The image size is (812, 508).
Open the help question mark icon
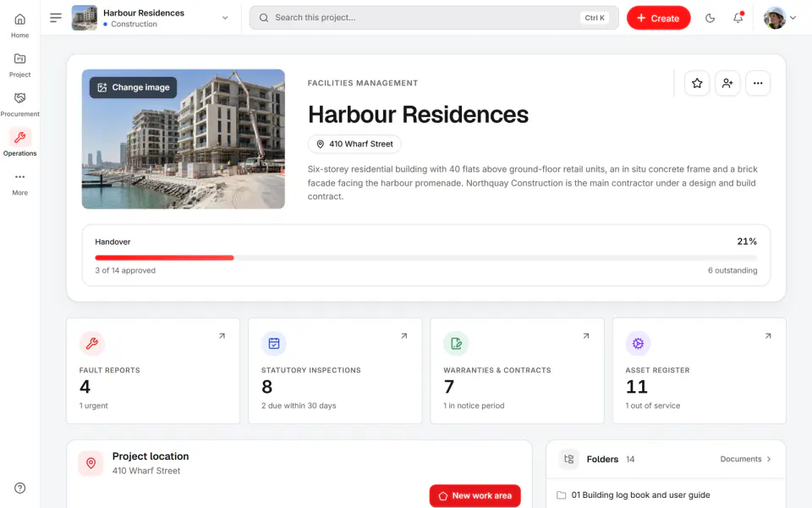coord(19,488)
